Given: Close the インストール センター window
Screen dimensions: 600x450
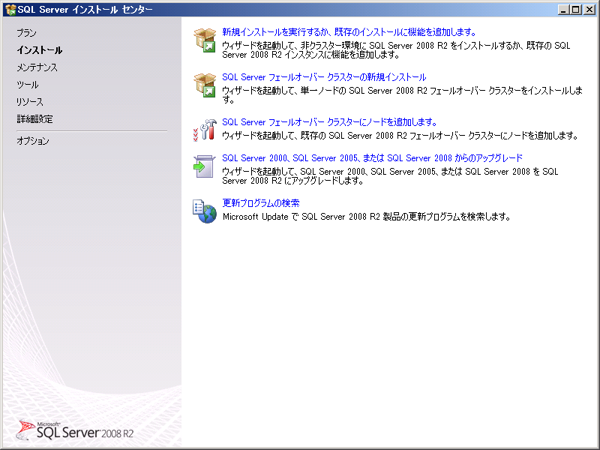Looking at the screenshot, I should (589, 10).
